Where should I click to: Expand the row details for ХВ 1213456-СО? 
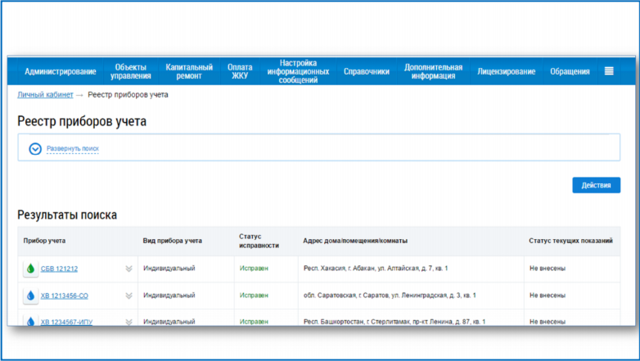pos(129,296)
